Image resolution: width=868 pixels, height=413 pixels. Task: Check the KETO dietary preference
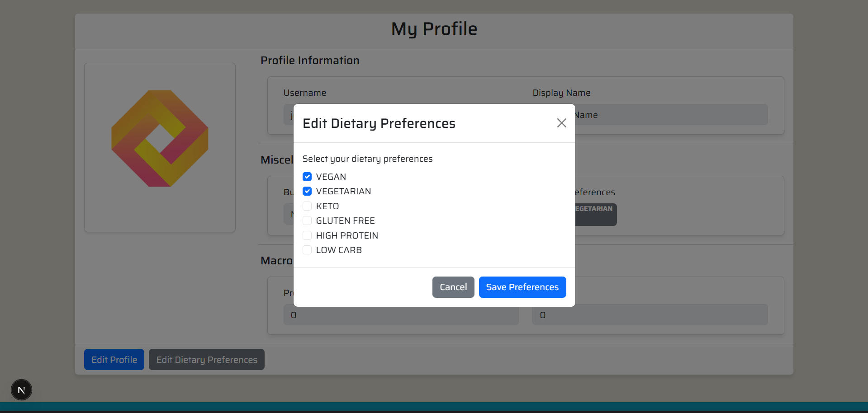(x=307, y=206)
